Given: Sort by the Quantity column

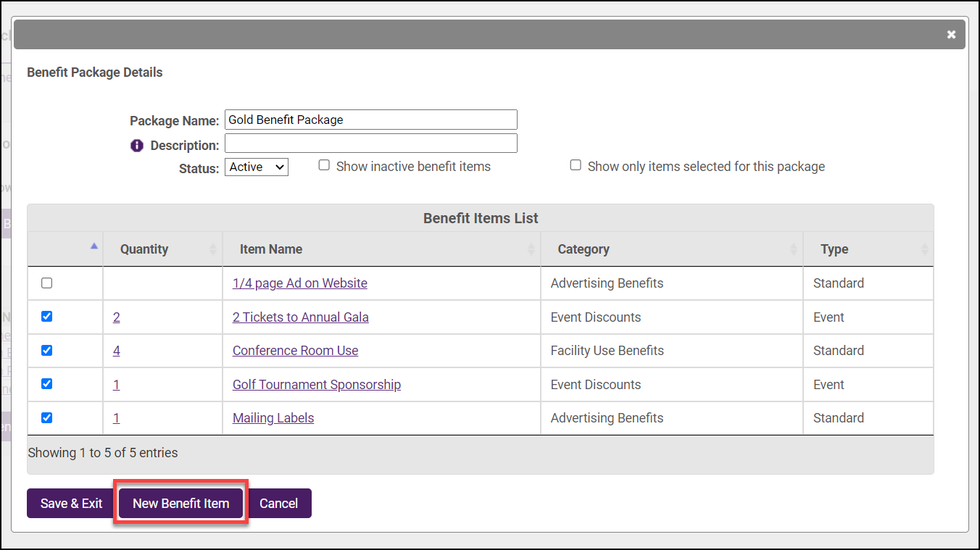Looking at the screenshot, I should 144,249.
